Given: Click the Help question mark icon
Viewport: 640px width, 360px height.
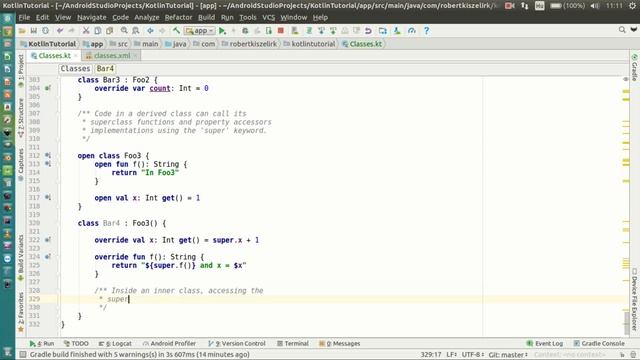Looking at the screenshot, I should click(x=426, y=31).
